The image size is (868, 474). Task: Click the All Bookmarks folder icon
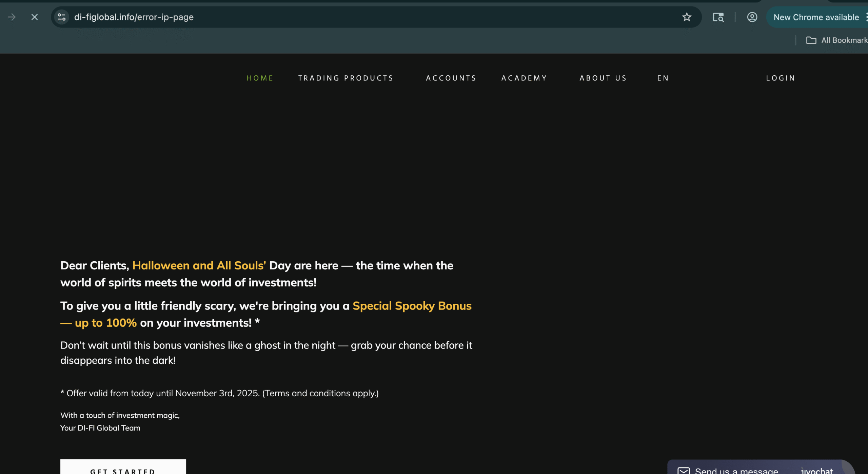(811, 40)
